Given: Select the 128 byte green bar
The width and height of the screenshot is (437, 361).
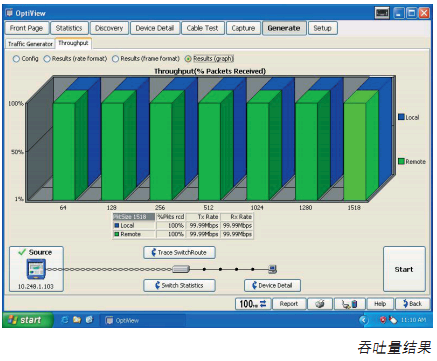Looking at the screenshot, I should tap(112, 152).
